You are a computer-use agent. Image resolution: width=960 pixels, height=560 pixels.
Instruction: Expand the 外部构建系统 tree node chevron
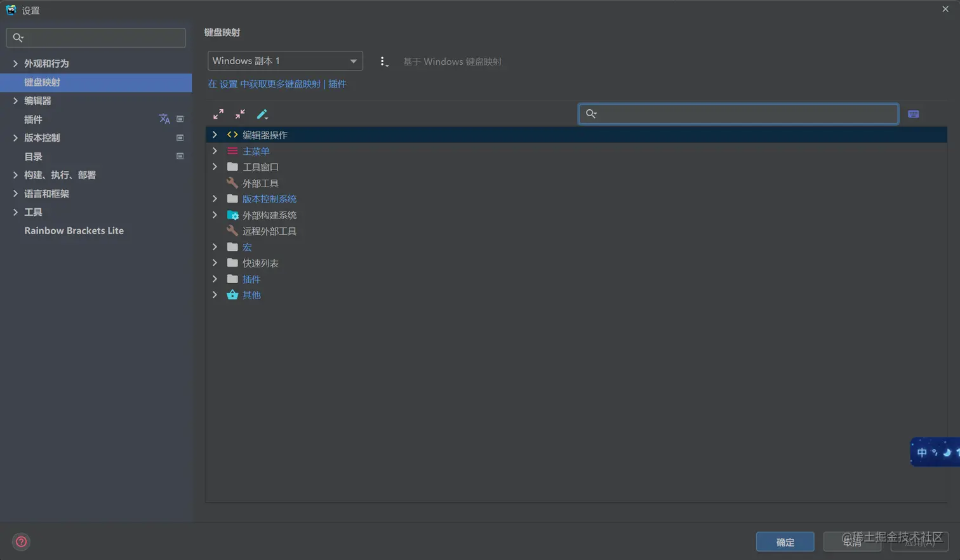[x=215, y=215]
